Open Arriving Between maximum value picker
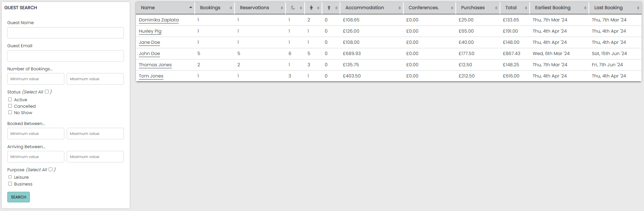This screenshot has width=644, height=211. pyautogui.click(x=95, y=157)
